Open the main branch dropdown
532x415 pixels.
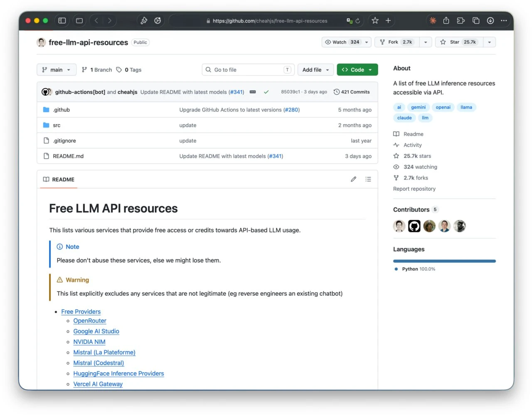click(x=57, y=70)
